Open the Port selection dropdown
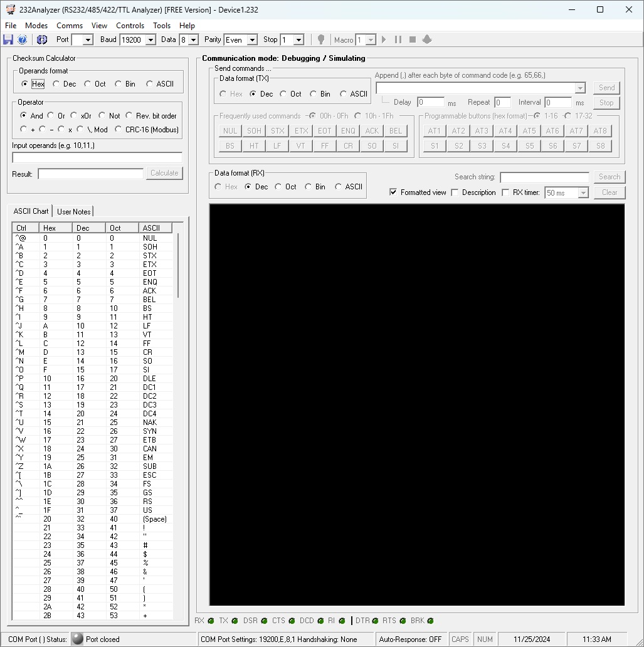 [88, 39]
